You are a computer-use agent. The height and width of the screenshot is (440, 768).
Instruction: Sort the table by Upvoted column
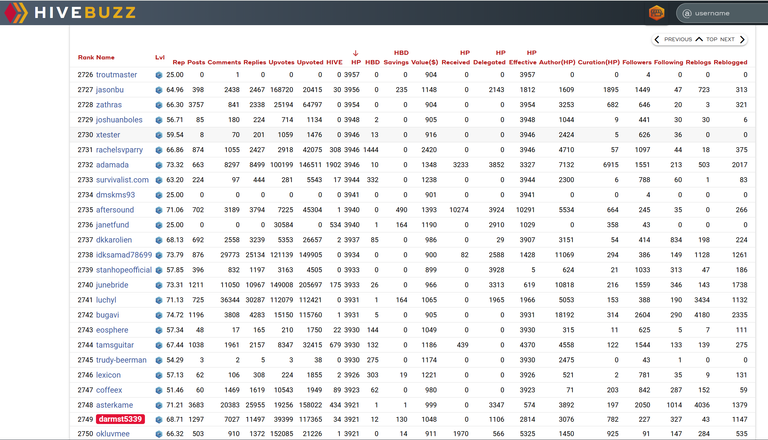click(310, 62)
